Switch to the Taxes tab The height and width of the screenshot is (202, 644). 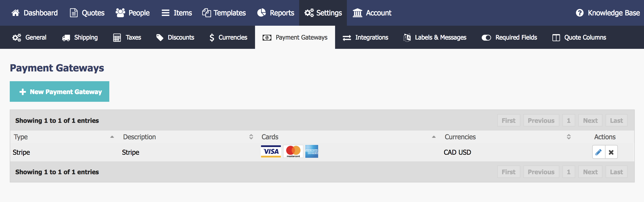coord(127,38)
